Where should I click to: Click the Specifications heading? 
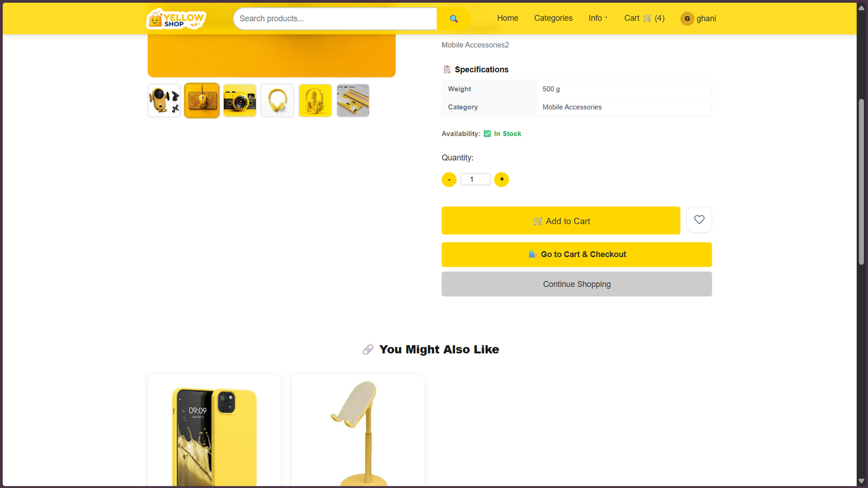(x=482, y=69)
